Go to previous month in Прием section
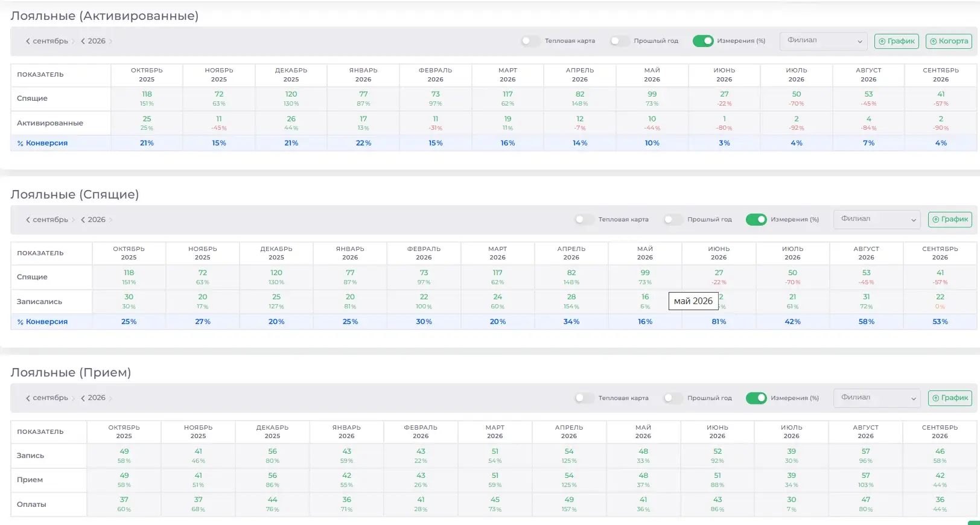Image resolution: width=980 pixels, height=525 pixels. pyautogui.click(x=28, y=398)
